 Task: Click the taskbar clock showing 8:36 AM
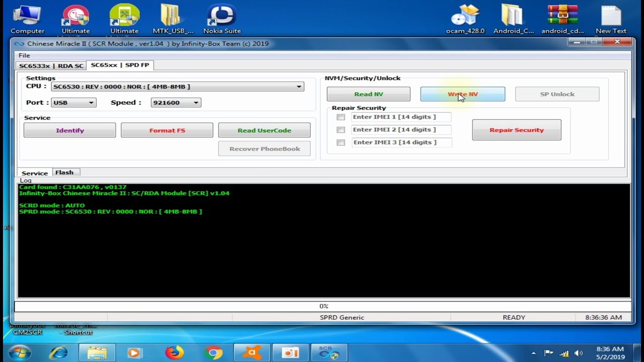[x=610, y=353]
